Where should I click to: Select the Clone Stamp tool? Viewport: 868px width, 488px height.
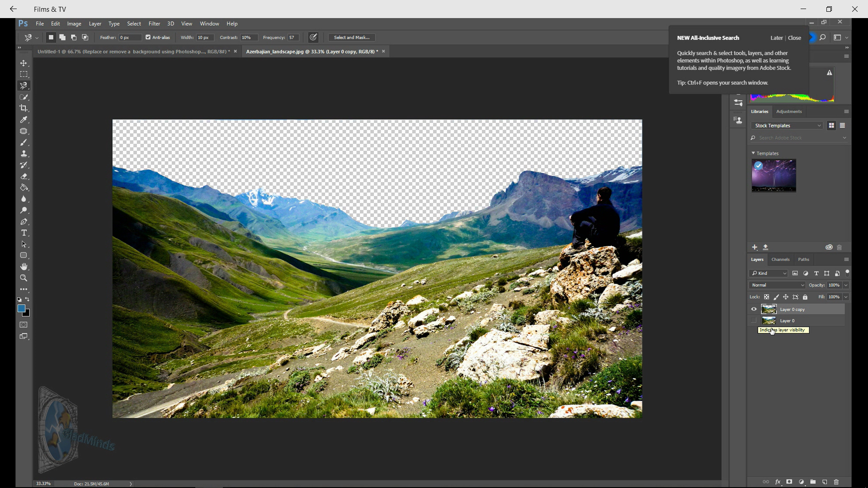(x=24, y=154)
